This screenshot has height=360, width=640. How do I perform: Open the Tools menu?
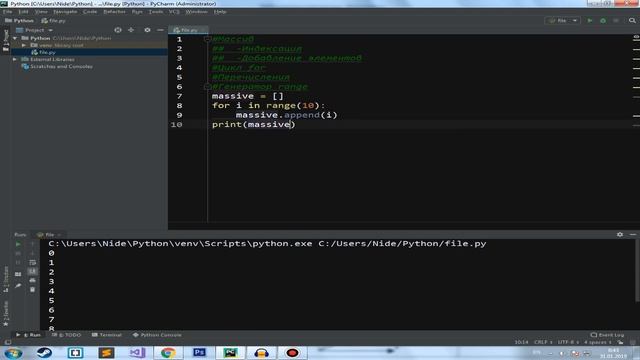tap(156, 12)
